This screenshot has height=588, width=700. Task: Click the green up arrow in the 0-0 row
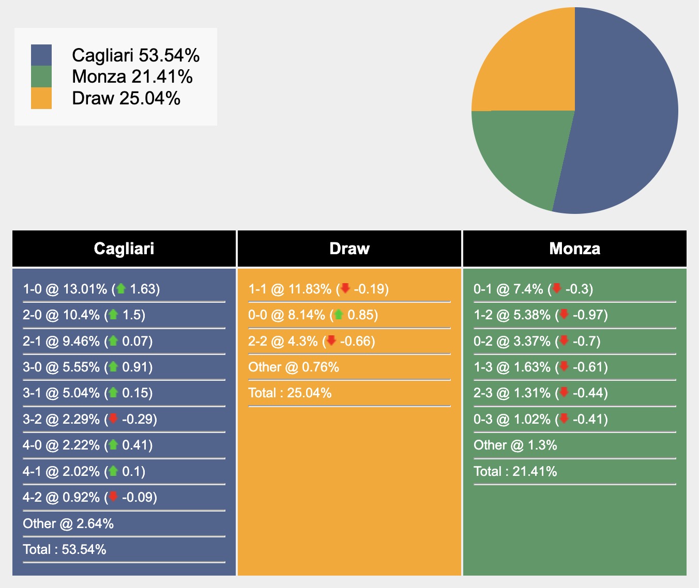coord(339,315)
